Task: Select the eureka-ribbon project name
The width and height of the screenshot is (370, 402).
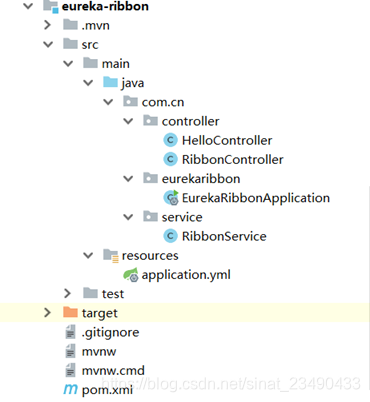Action: point(105,6)
